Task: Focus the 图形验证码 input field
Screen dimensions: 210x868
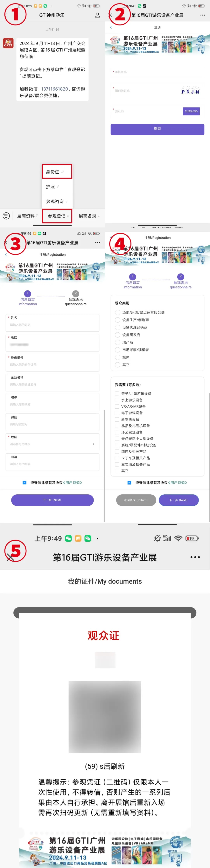Action: click(x=145, y=91)
